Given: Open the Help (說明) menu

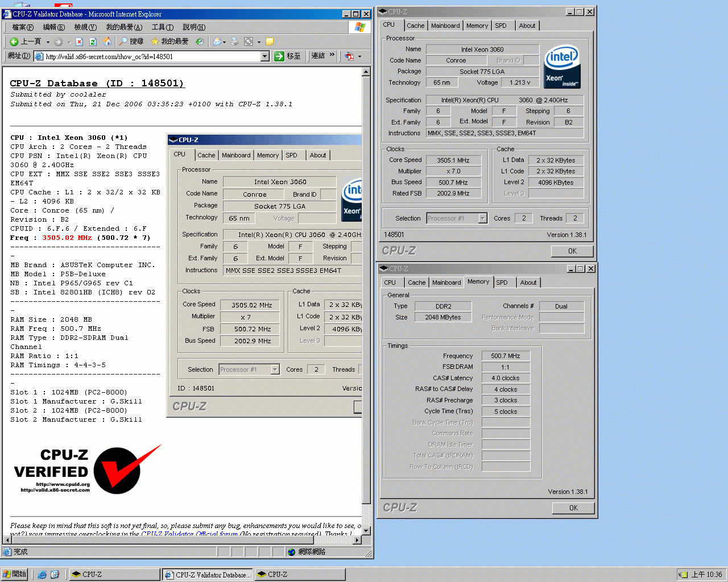Looking at the screenshot, I should click(x=194, y=27).
